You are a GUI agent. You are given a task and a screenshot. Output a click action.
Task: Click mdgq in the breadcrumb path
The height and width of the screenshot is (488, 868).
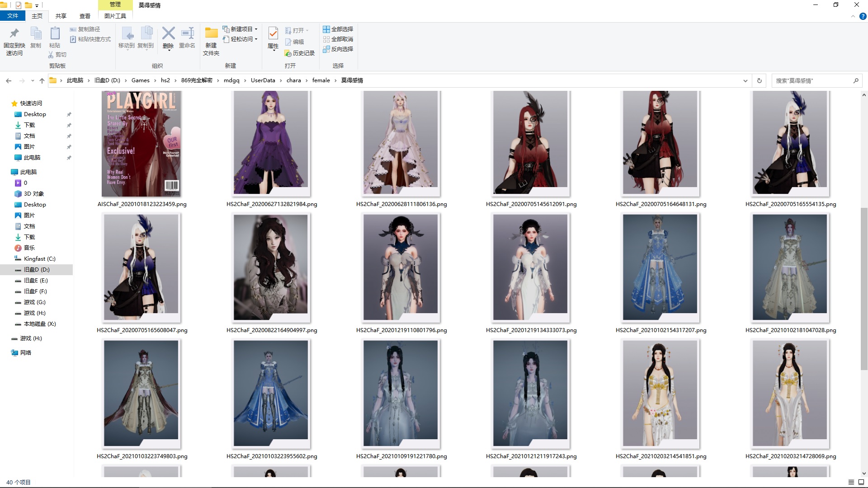(x=231, y=80)
